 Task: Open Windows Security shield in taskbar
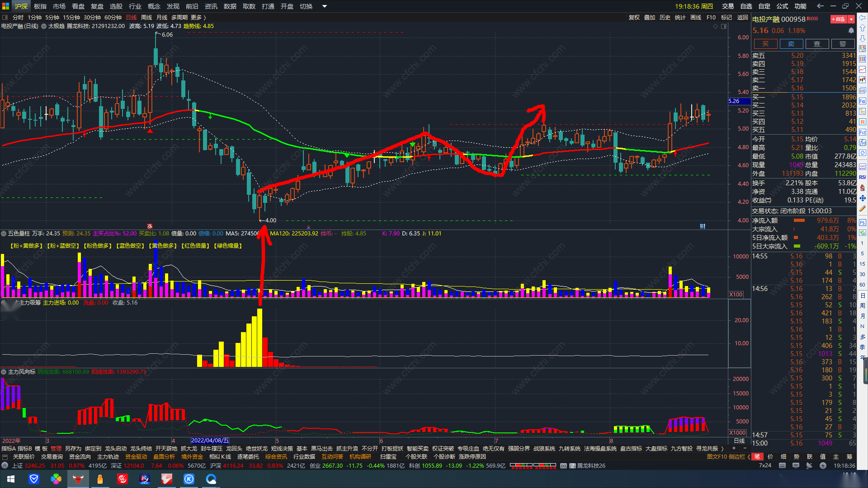click(x=34, y=479)
